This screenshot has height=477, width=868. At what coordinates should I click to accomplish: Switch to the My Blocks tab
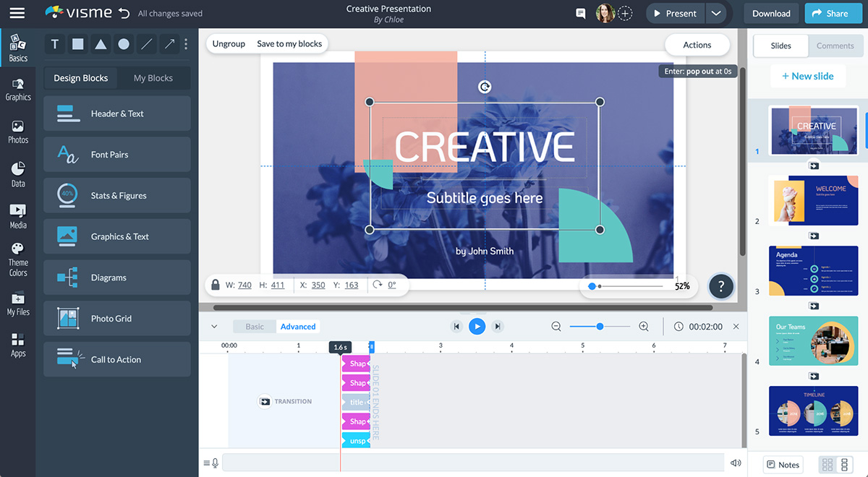pyautogui.click(x=153, y=77)
